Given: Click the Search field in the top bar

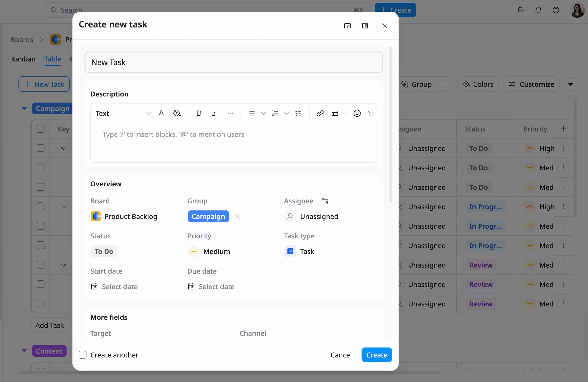Looking at the screenshot, I should 207,10.
